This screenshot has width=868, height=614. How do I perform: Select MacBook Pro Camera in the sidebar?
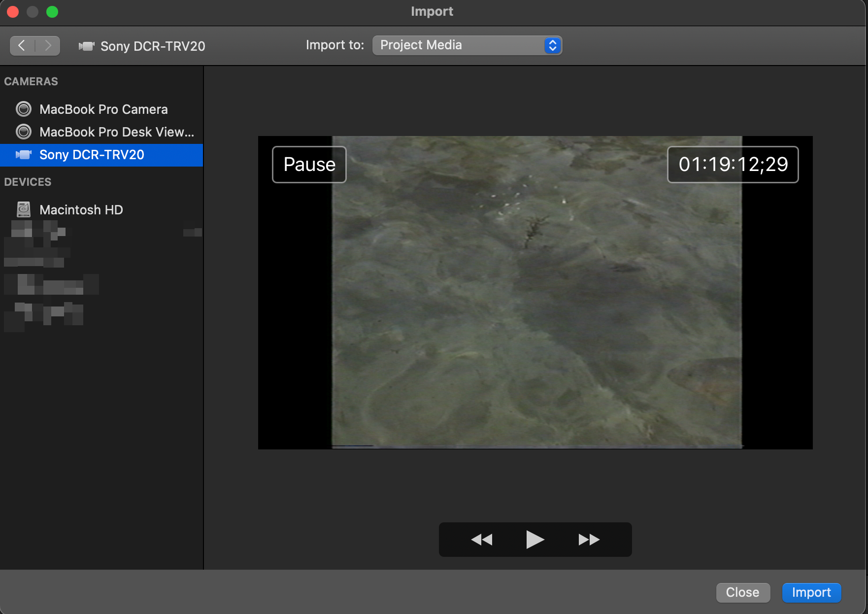click(103, 109)
